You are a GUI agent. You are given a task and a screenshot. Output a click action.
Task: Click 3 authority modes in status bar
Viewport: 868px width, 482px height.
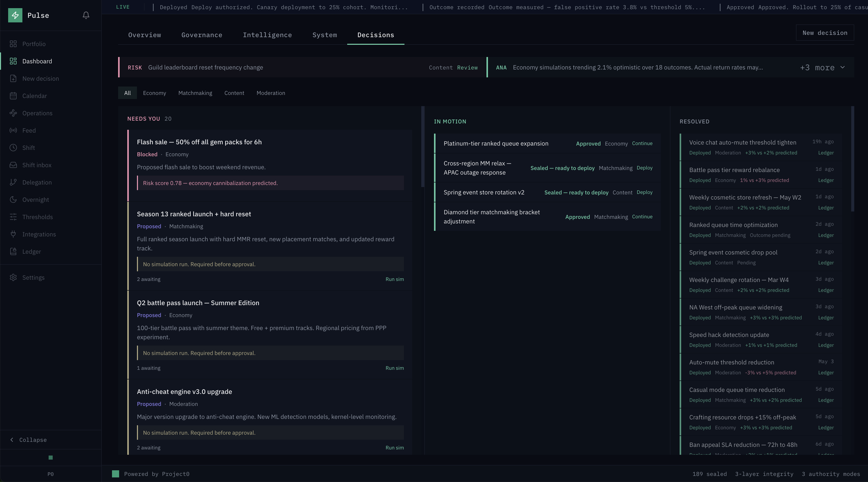831,474
